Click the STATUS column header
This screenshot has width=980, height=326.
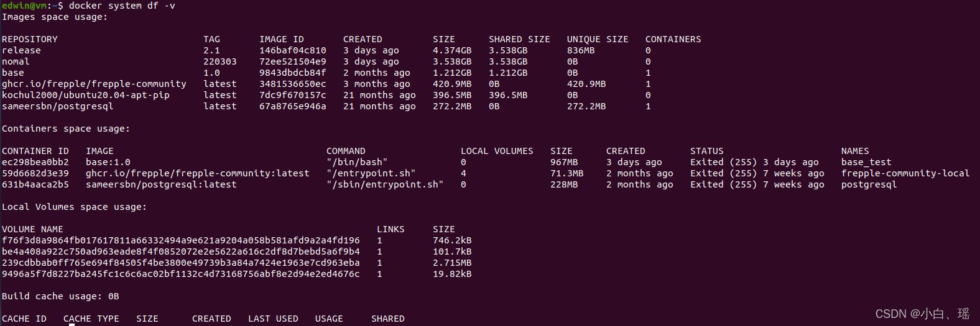click(x=707, y=151)
